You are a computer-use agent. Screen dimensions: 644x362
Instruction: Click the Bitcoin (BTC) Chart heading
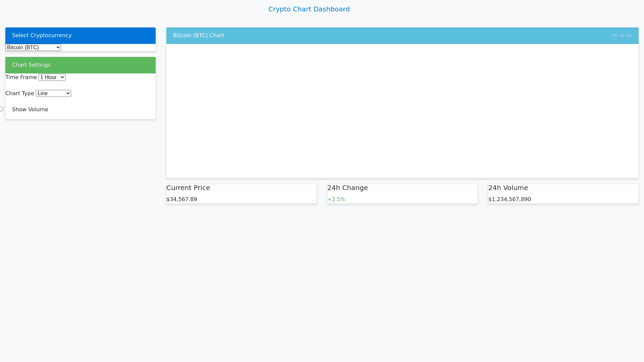tap(198, 36)
